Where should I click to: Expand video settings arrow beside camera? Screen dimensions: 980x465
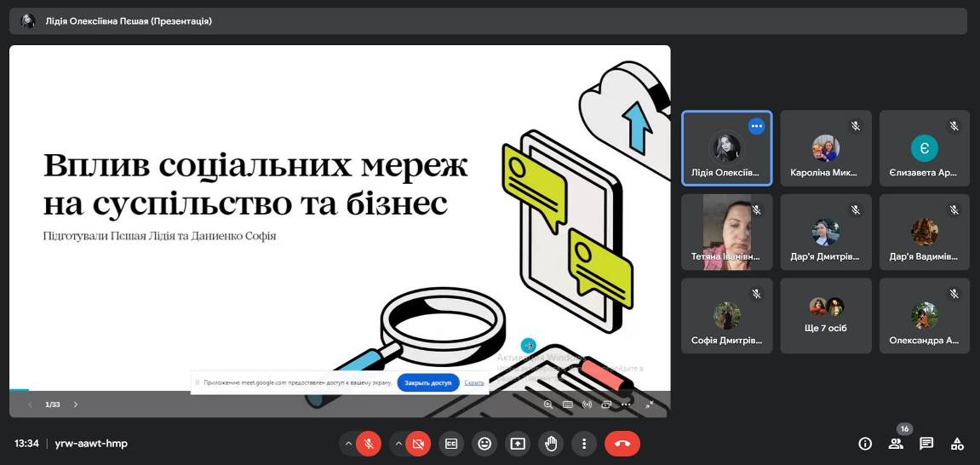(x=398, y=444)
